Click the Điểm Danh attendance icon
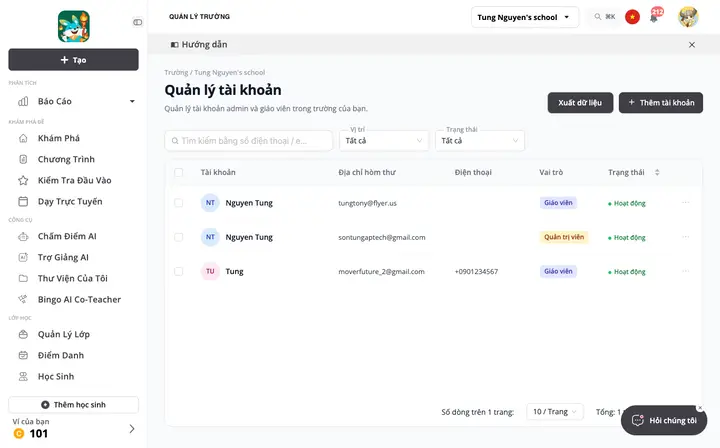Viewport: 720px width, 448px height. [x=23, y=355]
